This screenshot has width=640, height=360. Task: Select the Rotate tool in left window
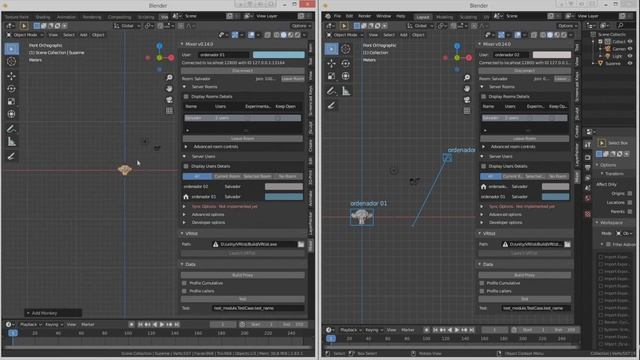pyautogui.click(x=11, y=89)
